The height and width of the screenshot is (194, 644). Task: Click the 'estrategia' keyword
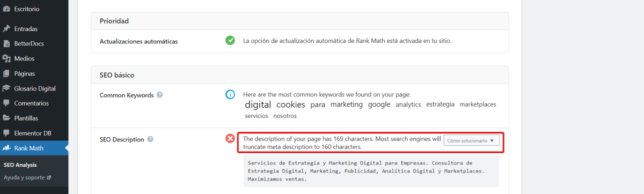[x=440, y=105]
